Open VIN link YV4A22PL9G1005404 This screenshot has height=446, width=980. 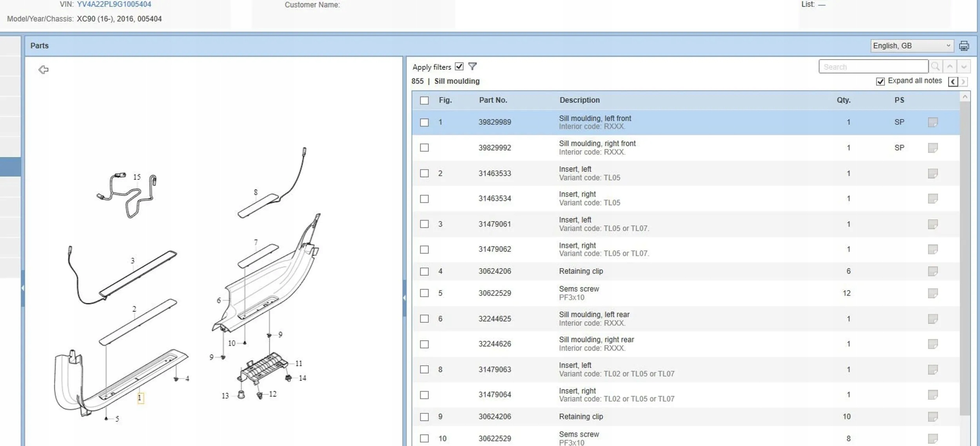tap(114, 4)
